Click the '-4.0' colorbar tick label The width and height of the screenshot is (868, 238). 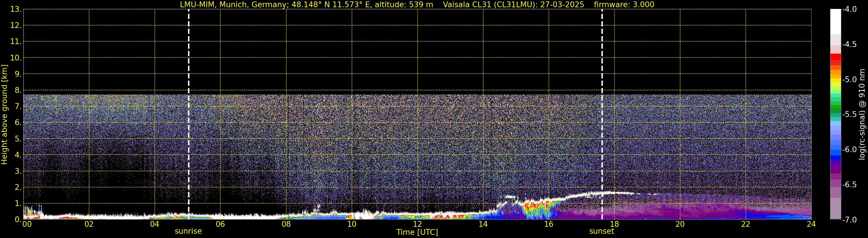pos(849,9)
